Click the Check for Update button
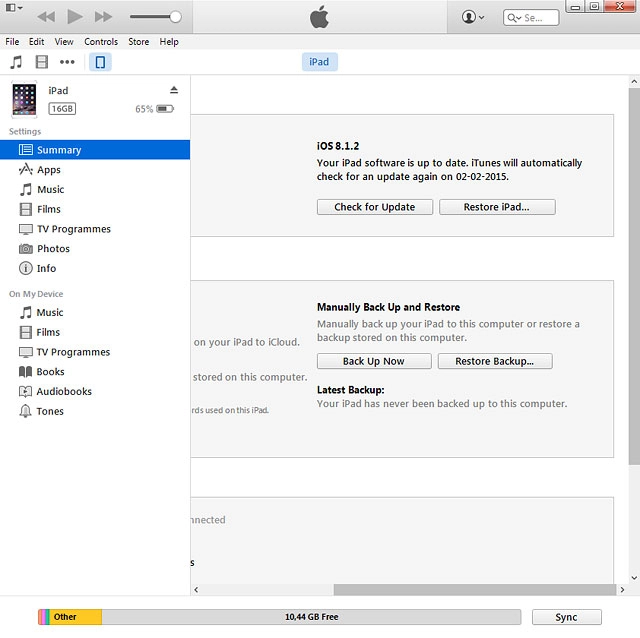The image size is (640, 638). click(375, 207)
